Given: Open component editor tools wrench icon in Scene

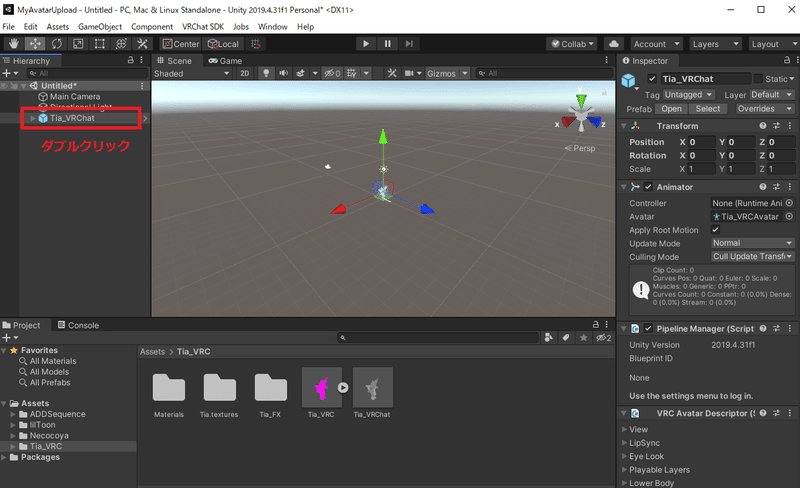Looking at the screenshot, I should pyautogui.click(x=391, y=74).
